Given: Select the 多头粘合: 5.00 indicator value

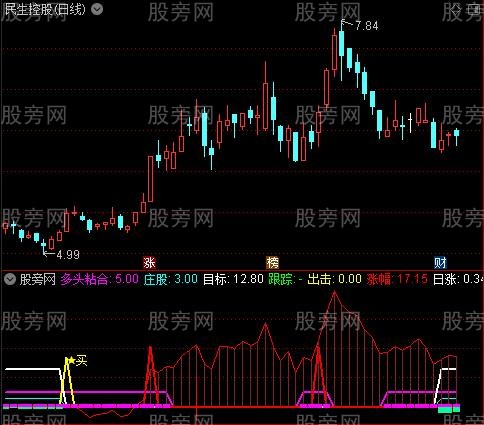Looking at the screenshot, I should point(100,279).
